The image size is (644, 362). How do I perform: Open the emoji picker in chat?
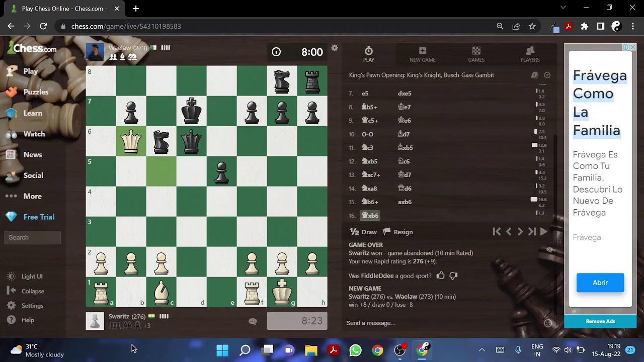(x=548, y=323)
